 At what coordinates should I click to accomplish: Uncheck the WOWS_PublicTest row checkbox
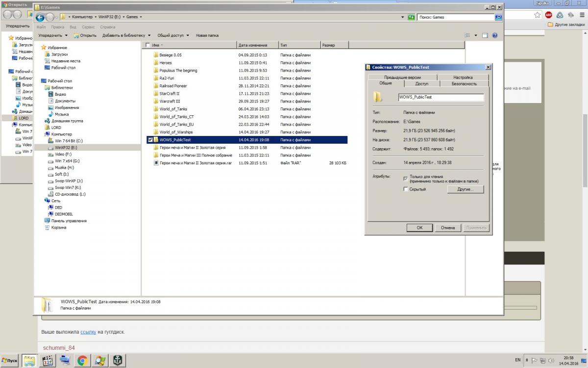click(x=150, y=140)
